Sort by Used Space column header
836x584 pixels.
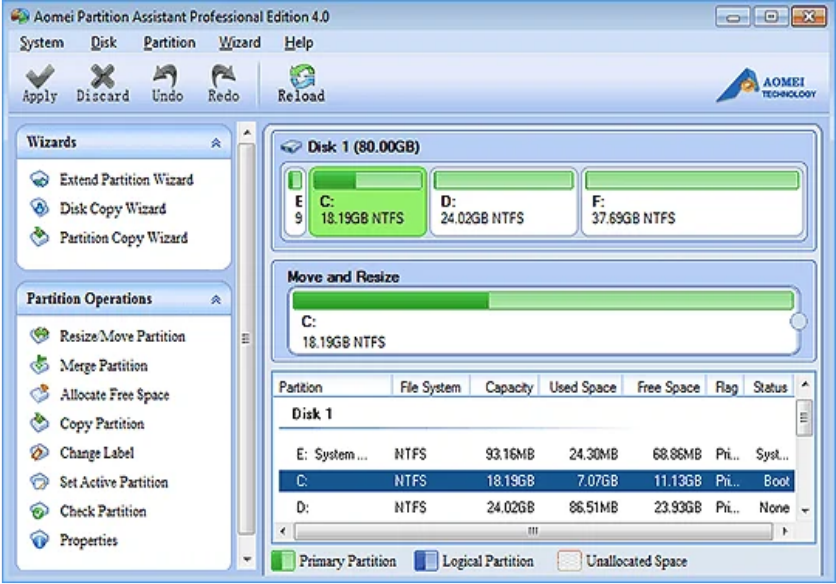582,387
